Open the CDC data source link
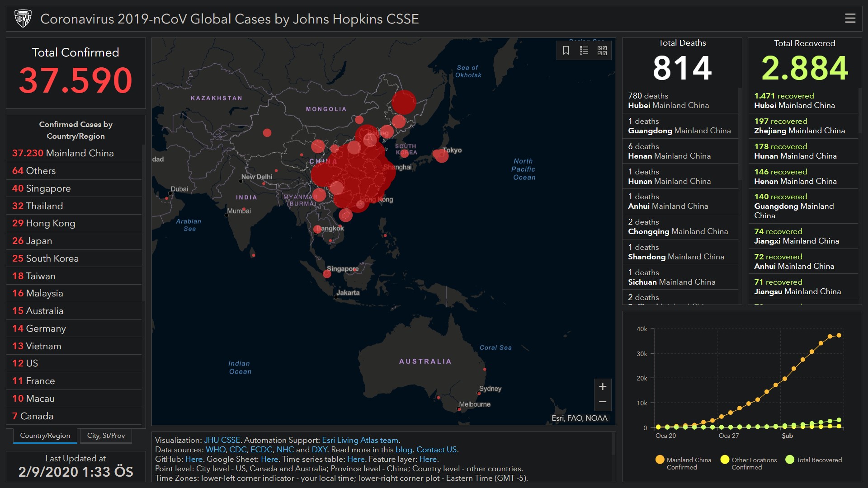The width and height of the screenshot is (868, 488). [x=238, y=450]
